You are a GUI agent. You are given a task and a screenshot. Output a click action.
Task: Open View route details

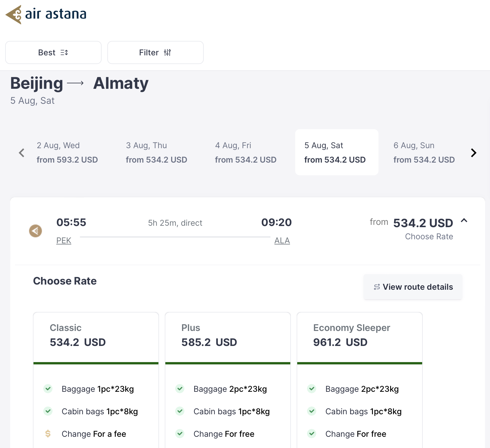click(x=413, y=287)
